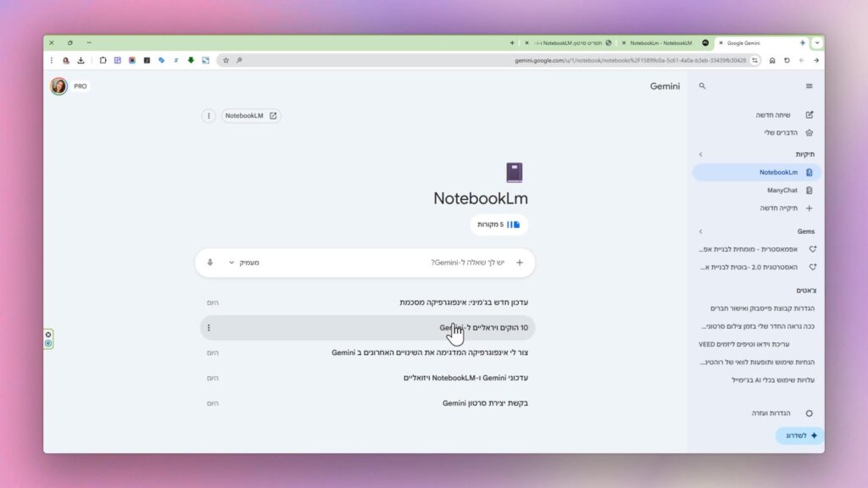The height and width of the screenshot is (488, 868).
Task: Open site info tune icon in address bar
Action: (x=754, y=60)
